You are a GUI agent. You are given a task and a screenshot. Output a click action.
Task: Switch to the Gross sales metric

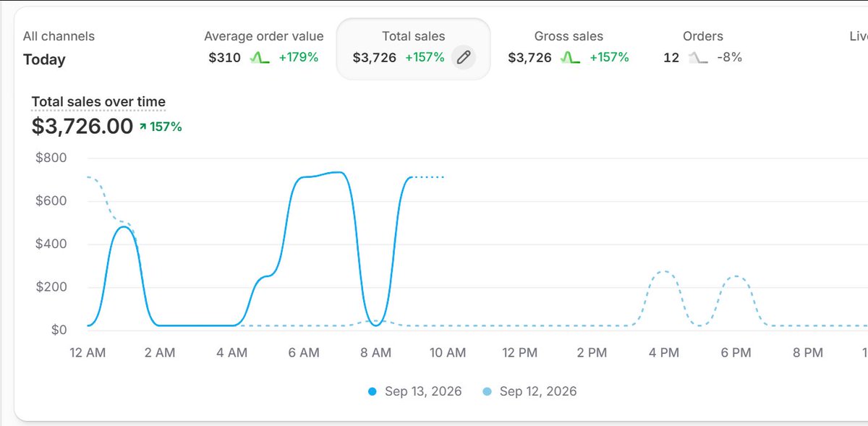coord(569,48)
